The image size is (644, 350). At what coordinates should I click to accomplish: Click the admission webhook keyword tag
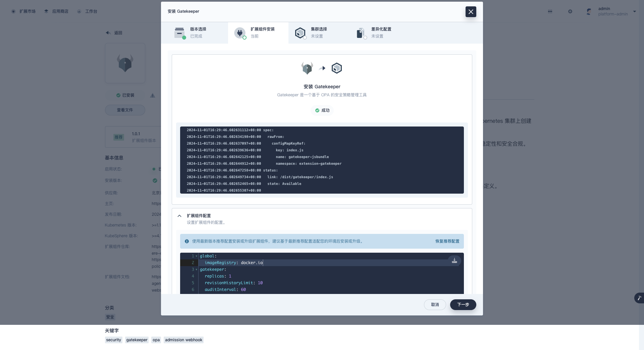(x=183, y=340)
